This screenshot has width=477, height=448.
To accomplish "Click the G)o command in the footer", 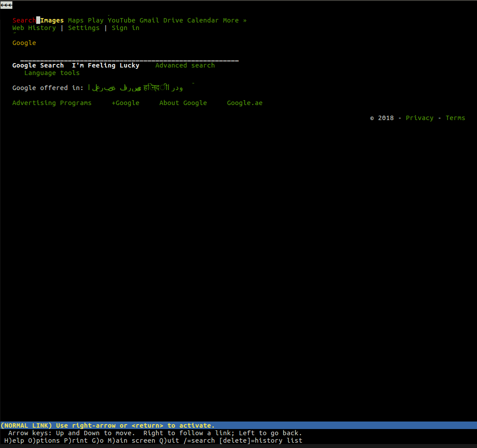I will coord(98,440).
